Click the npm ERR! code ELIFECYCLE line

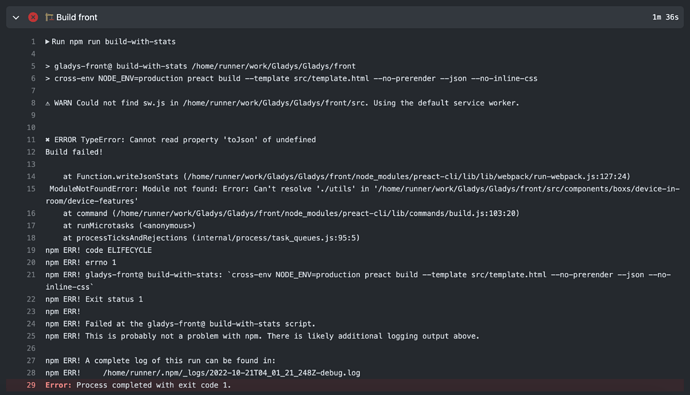(x=99, y=250)
